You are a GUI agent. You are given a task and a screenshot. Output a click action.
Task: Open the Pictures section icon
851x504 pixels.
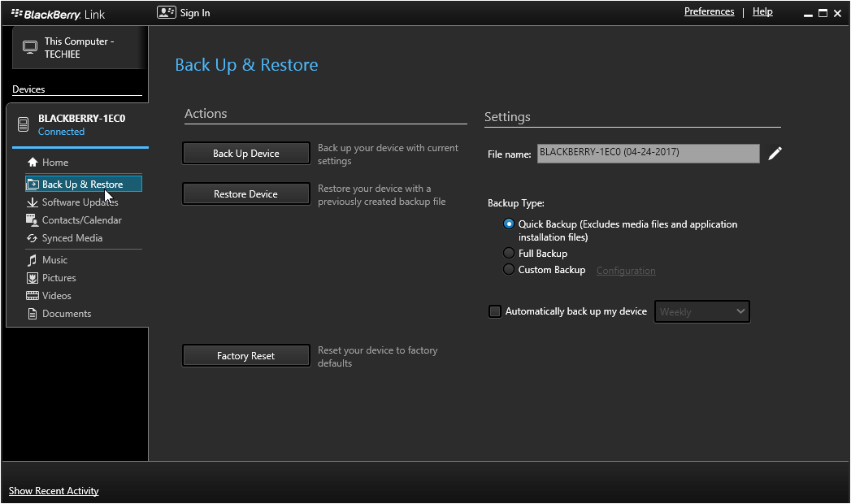[x=32, y=277]
